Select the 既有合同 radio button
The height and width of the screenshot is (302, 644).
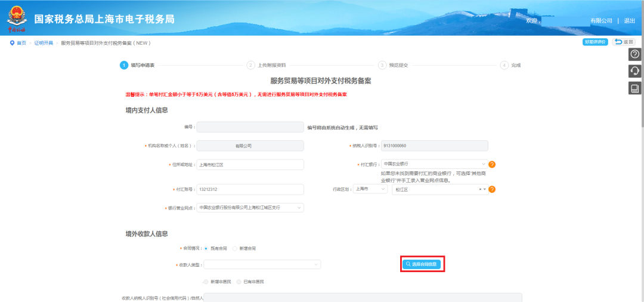click(x=206, y=249)
